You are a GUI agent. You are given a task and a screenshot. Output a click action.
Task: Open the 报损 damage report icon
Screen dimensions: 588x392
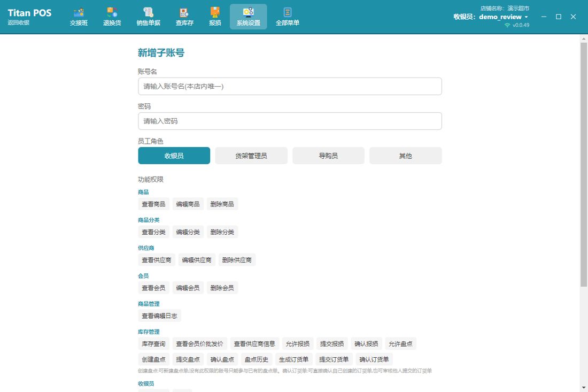[x=215, y=17]
